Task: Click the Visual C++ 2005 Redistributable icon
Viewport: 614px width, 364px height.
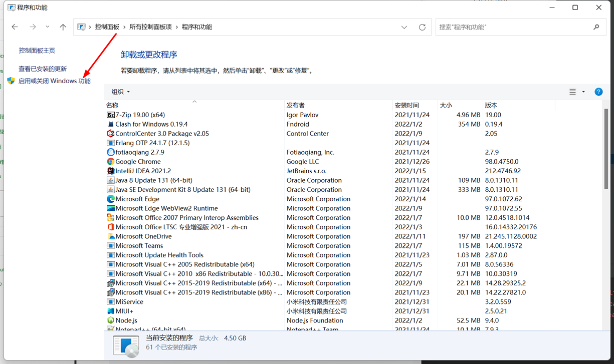Action: [111, 264]
